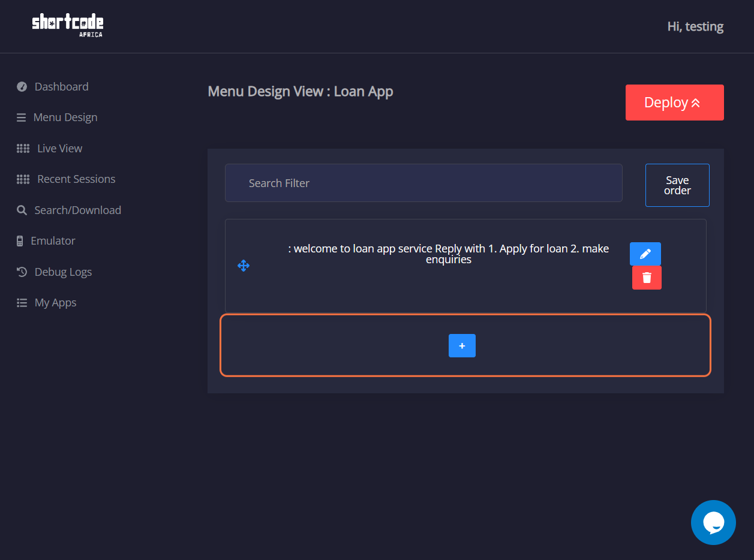Image resolution: width=754 pixels, height=560 pixels.
Task: Click the Live View grid icon
Action: pyautogui.click(x=23, y=148)
